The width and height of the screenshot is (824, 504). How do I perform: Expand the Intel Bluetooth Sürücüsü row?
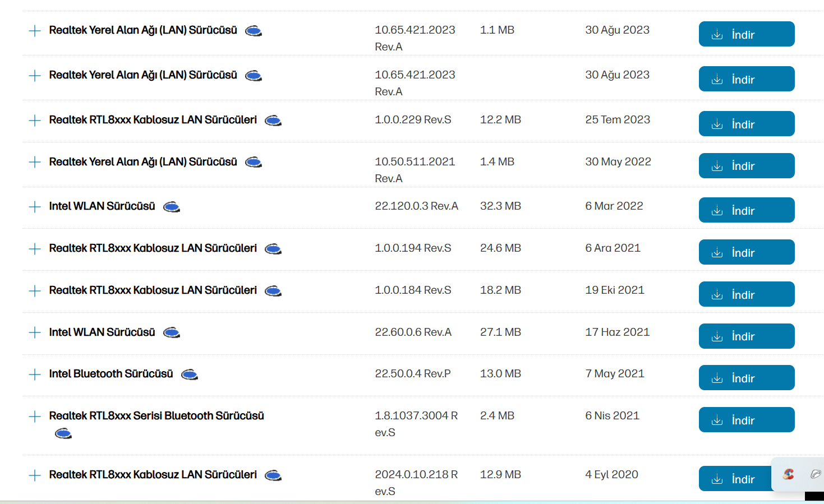click(x=35, y=374)
